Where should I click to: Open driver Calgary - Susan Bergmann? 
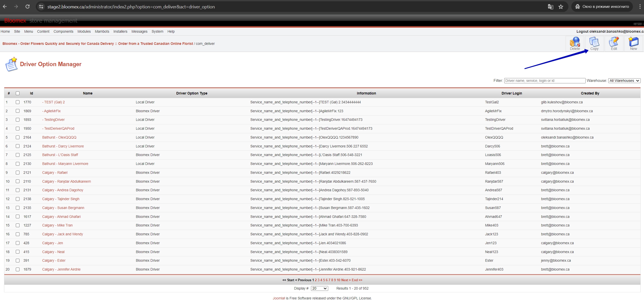pos(63,208)
